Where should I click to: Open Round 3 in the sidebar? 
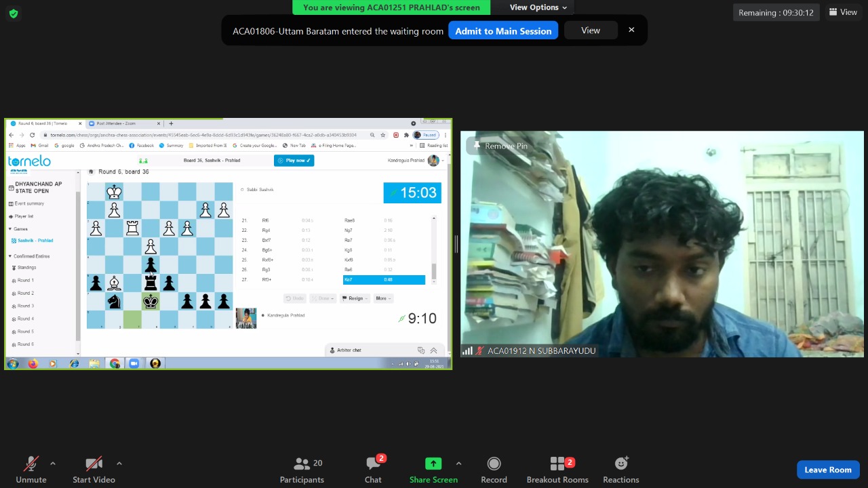(x=24, y=306)
